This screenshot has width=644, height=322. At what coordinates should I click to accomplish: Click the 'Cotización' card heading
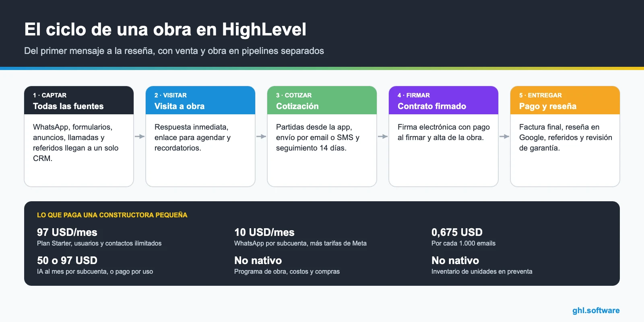297,106
